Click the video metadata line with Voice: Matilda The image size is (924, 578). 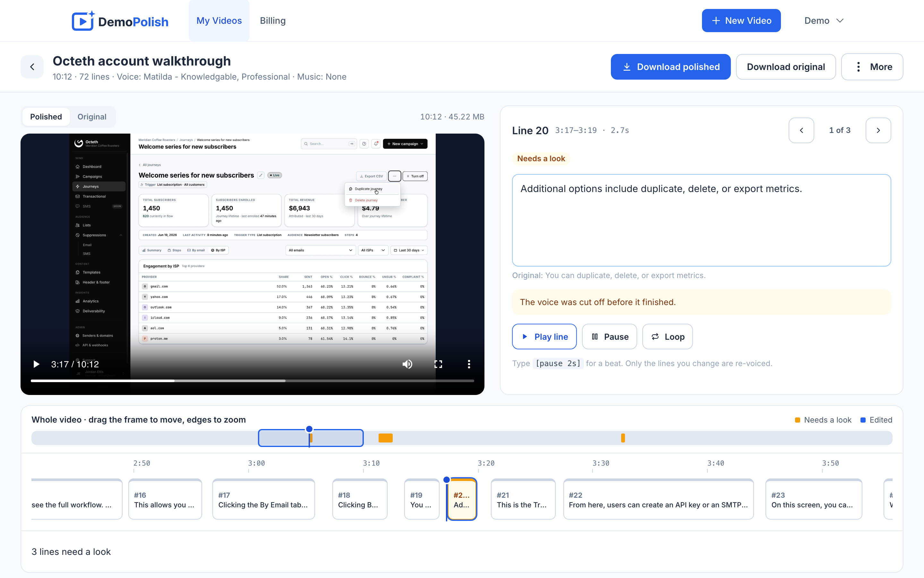pos(200,77)
